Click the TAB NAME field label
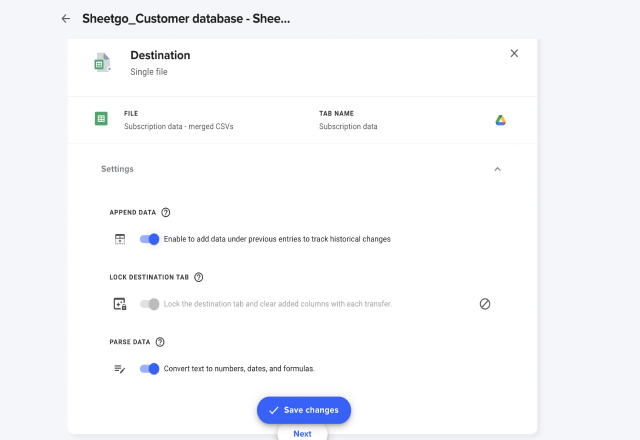Screen dimensions: 640x440 (x=336, y=113)
